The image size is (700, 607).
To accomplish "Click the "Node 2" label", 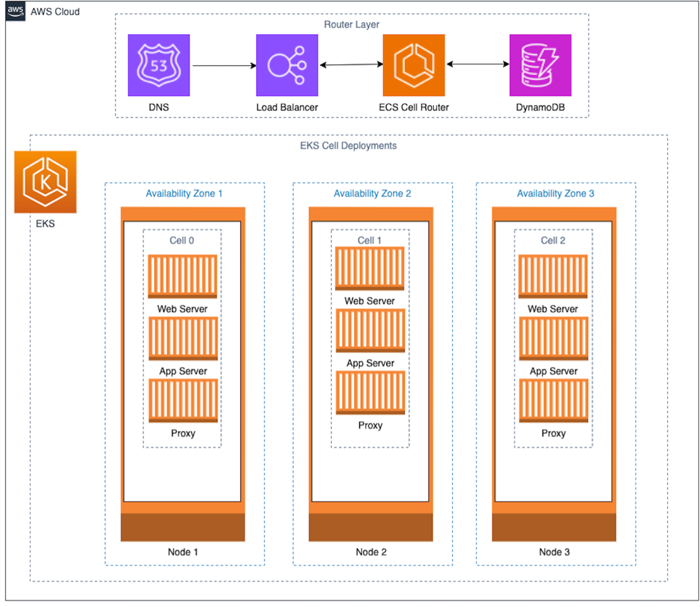I will (371, 552).
